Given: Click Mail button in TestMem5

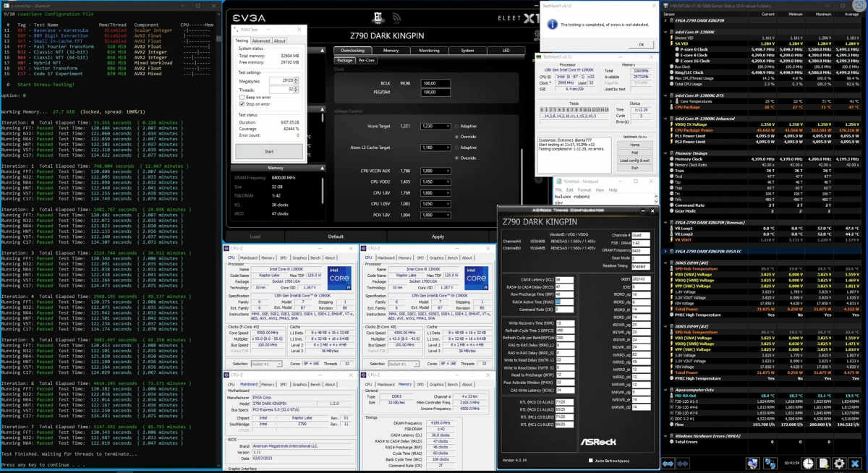Looking at the screenshot, I should (x=634, y=153).
